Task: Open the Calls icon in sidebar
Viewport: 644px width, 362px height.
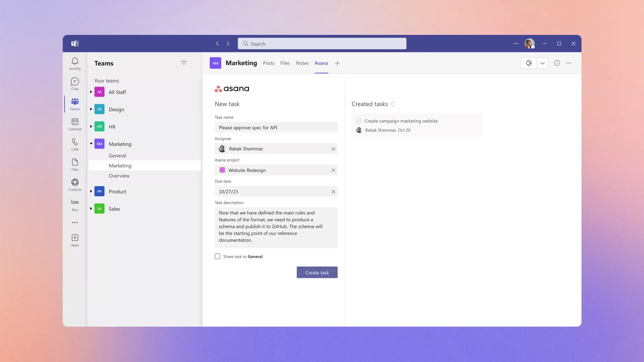Action: (74, 144)
